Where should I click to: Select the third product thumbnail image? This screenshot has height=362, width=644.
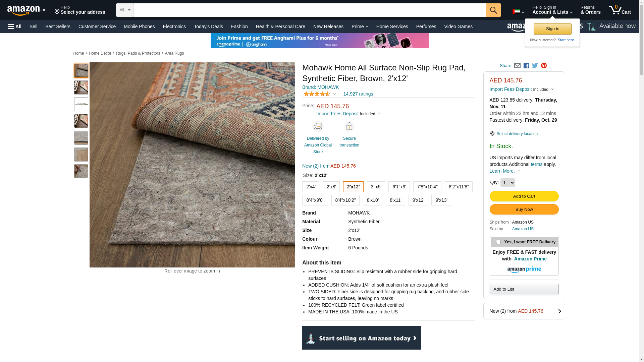pos(81,104)
